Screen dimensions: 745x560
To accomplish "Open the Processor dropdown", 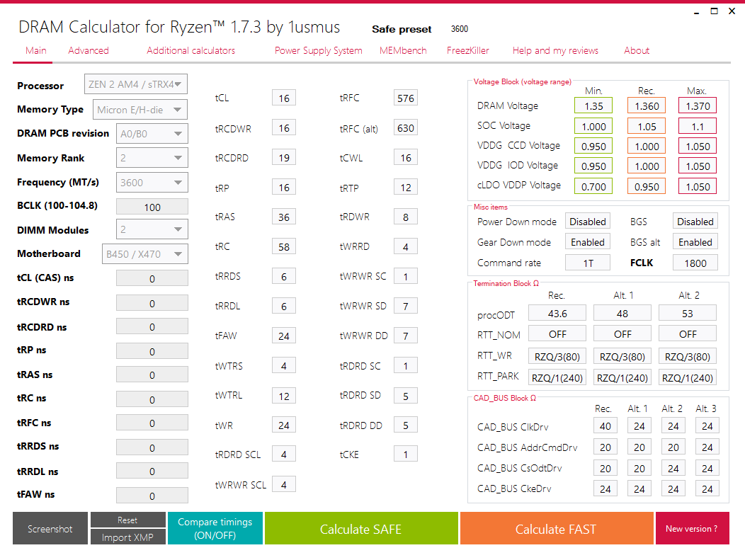I will [136, 84].
